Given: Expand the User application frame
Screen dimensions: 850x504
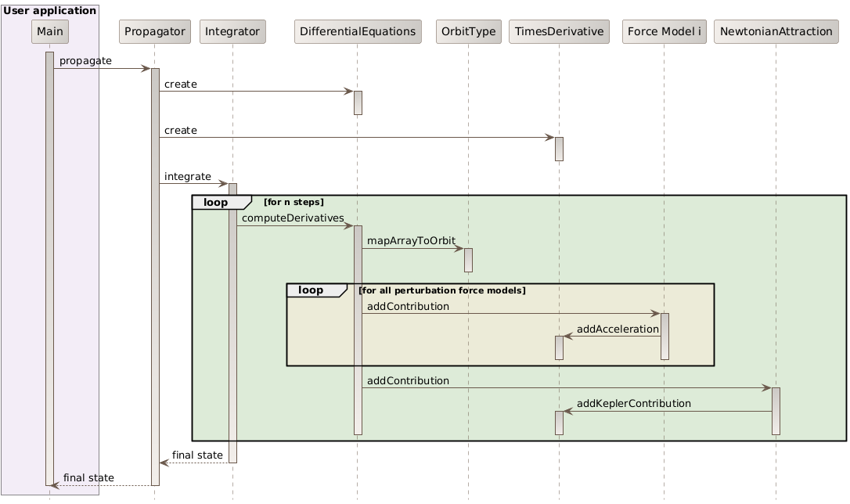Looking at the screenshot, I should (x=50, y=10).
